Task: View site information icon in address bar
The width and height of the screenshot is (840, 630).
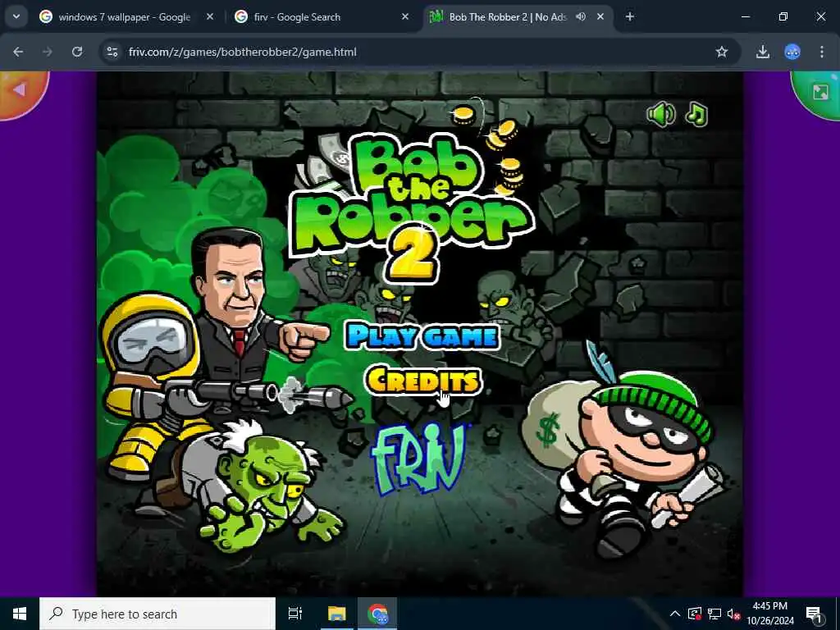Action: coord(112,52)
